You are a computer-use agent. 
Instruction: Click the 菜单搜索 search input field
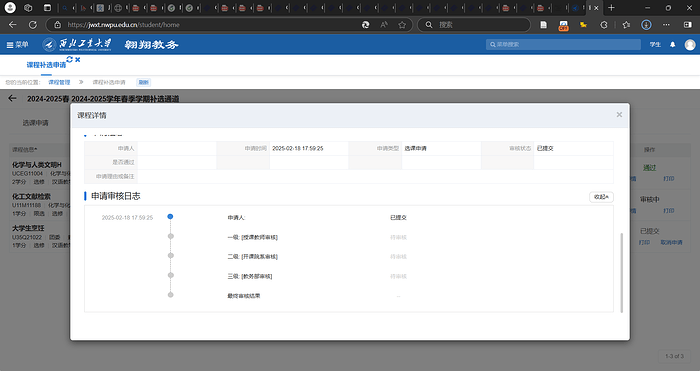point(563,45)
